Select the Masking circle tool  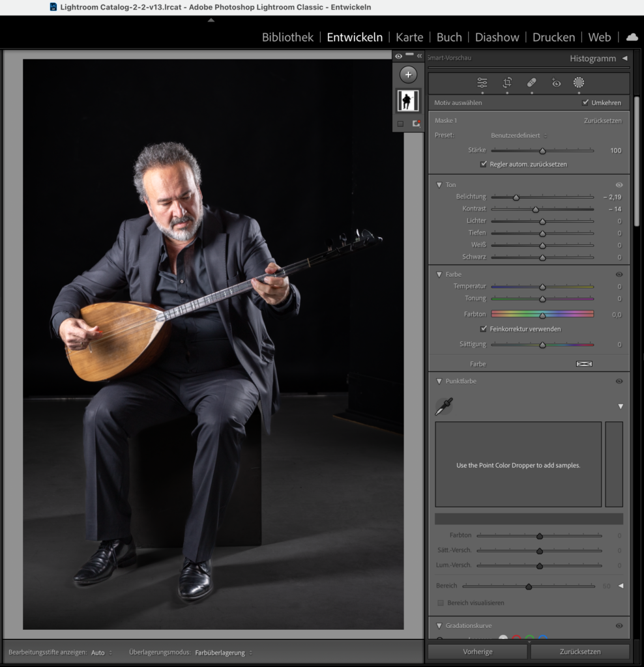pos(578,83)
